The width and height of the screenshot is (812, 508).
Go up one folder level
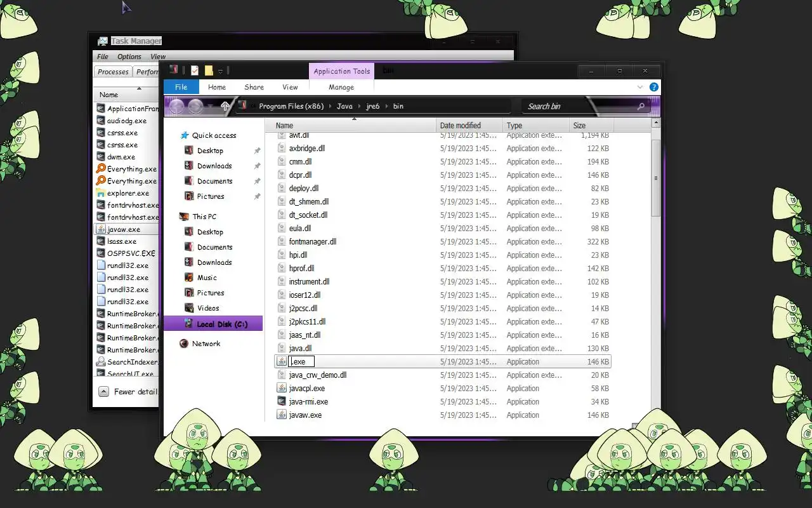(x=225, y=106)
